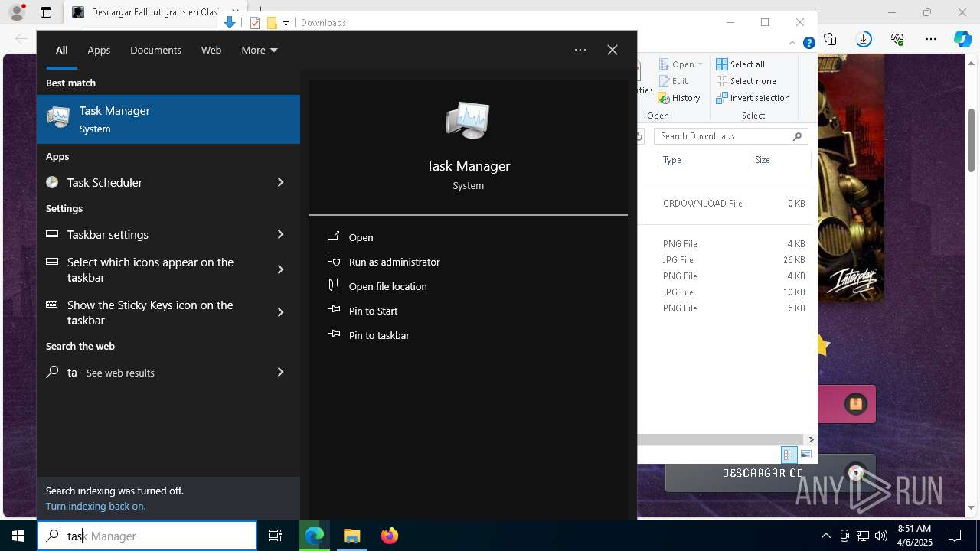Expand Sticky Keys icon result arrow
Image resolution: width=980 pixels, height=551 pixels.
click(280, 312)
